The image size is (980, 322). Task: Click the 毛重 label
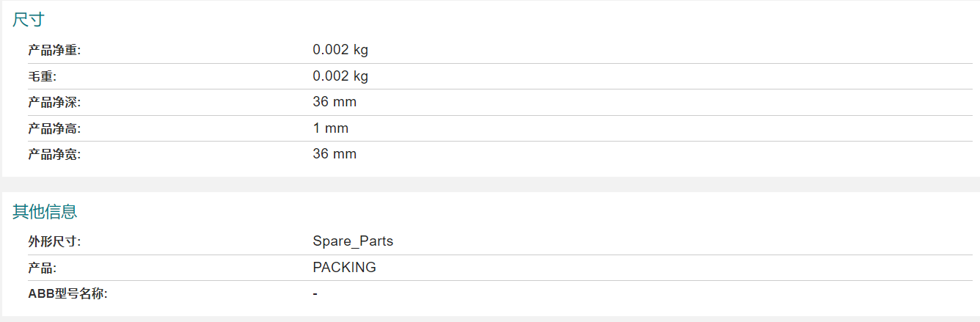pyautogui.click(x=42, y=76)
